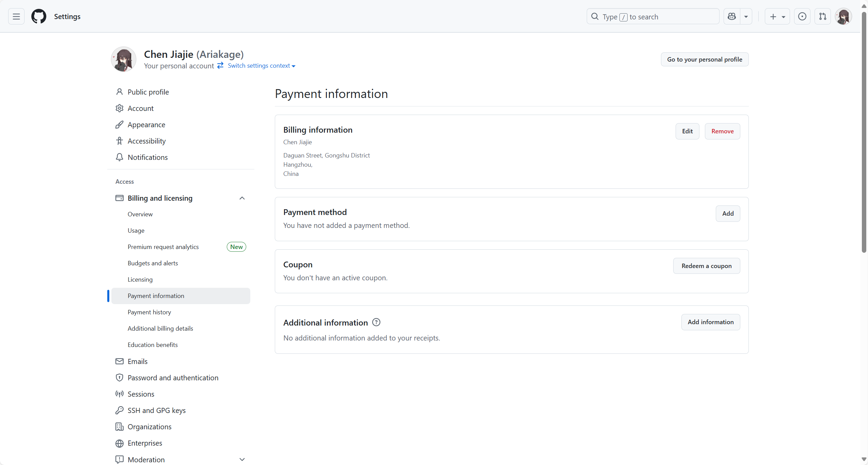Click Redeem a coupon button
This screenshot has width=868, height=465.
pyautogui.click(x=706, y=266)
